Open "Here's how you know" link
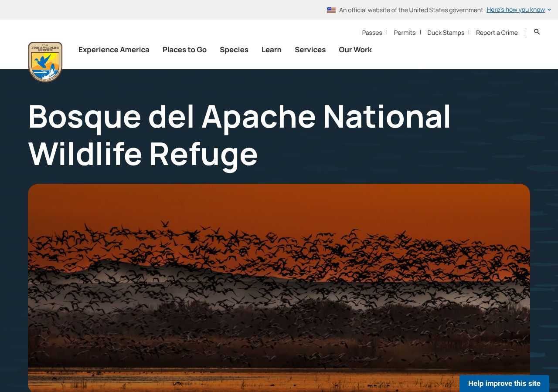The image size is (558, 392). coord(516,10)
